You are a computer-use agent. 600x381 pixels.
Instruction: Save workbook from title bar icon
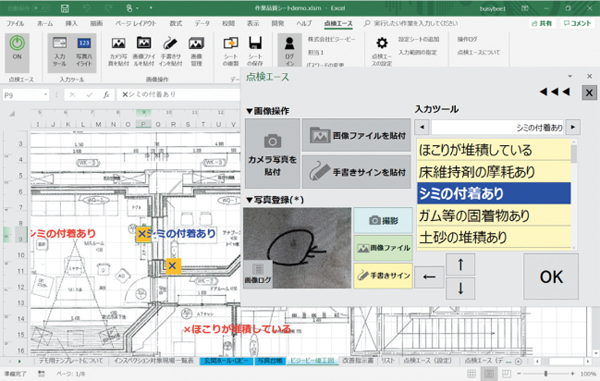pyautogui.click(x=65, y=8)
